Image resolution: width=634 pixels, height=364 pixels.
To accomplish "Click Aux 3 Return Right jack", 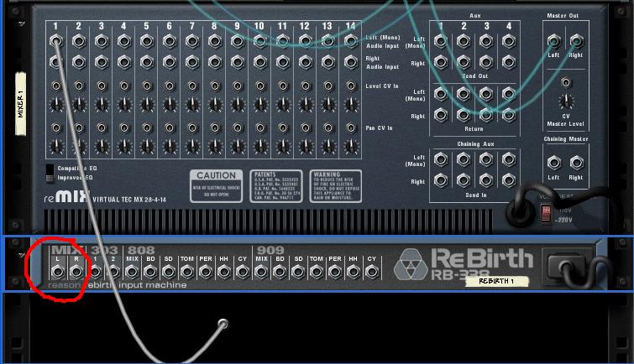I will coord(486,115).
